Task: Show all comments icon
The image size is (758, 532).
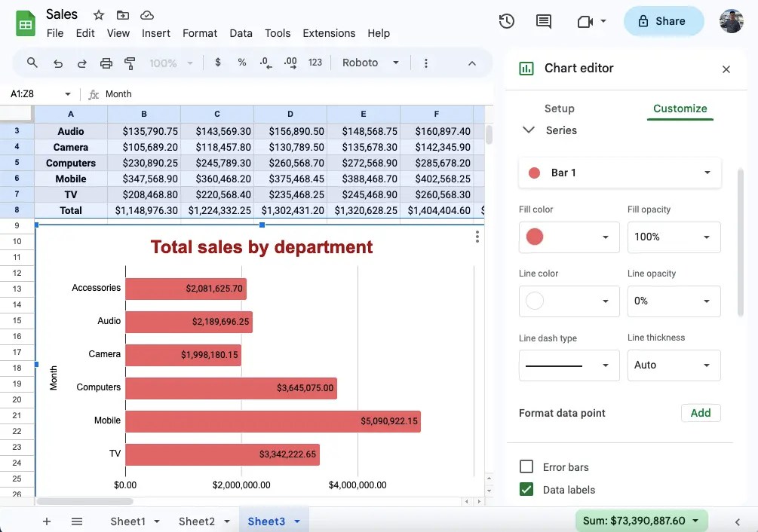Action: (543, 21)
